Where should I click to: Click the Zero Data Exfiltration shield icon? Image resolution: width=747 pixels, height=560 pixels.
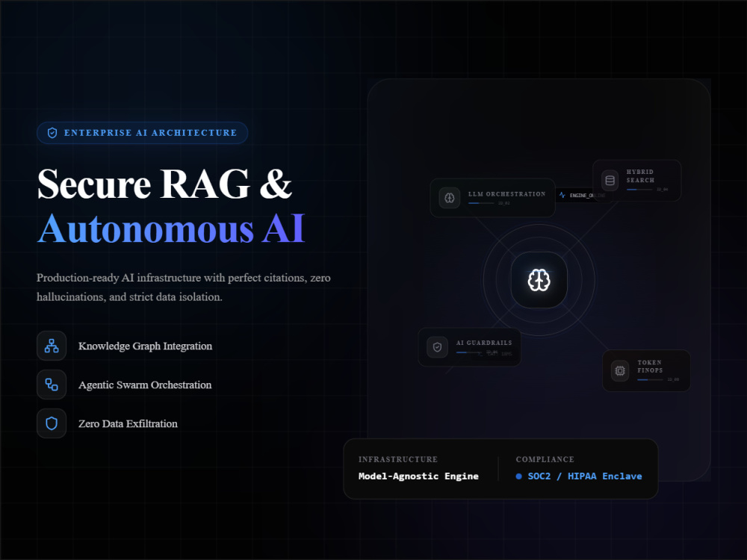tap(52, 423)
